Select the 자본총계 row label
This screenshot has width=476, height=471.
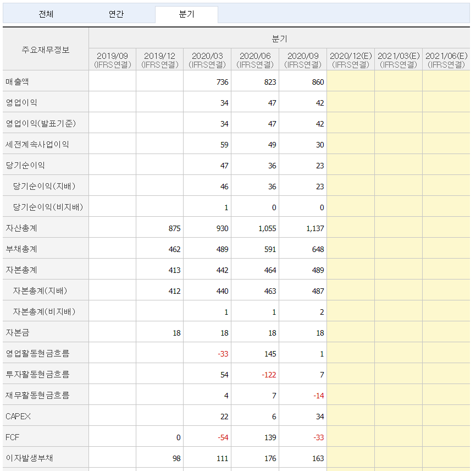[x=21, y=270]
